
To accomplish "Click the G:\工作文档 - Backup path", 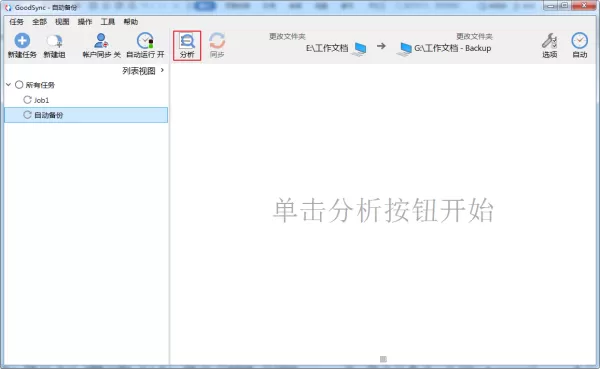I will (453, 48).
